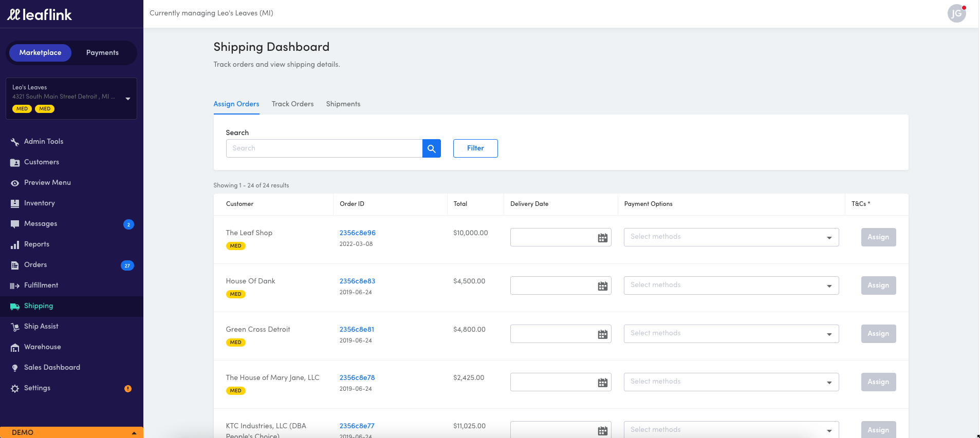
Task: Click the Orders badge showing 27
Action: point(127,265)
